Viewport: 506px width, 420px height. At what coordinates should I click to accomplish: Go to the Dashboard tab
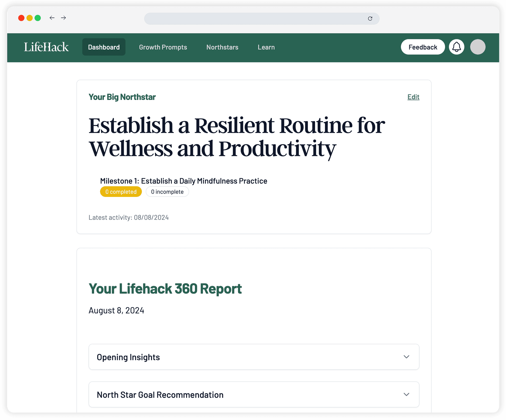click(104, 47)
